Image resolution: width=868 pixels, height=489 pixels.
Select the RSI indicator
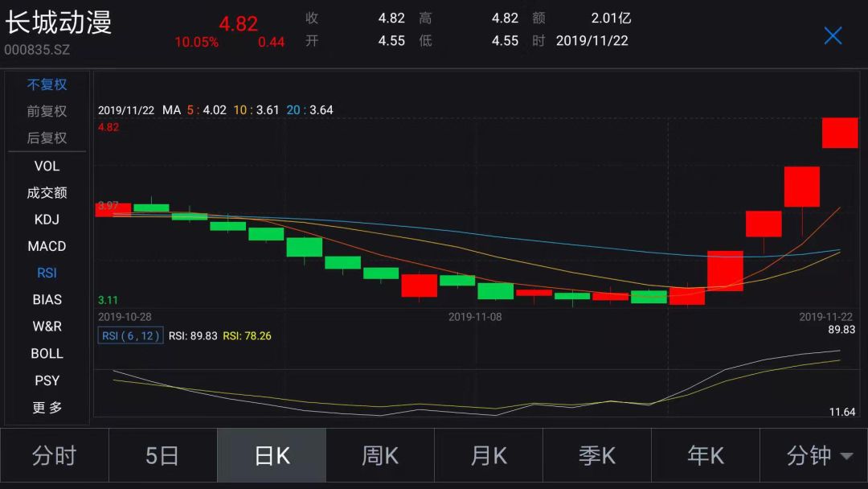tap(47, 273)
